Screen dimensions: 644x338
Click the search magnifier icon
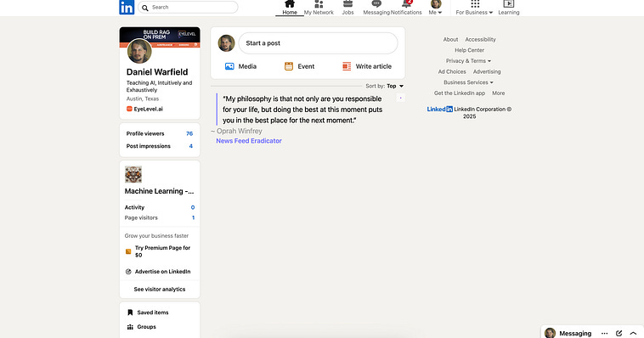(x=145, y=8)
